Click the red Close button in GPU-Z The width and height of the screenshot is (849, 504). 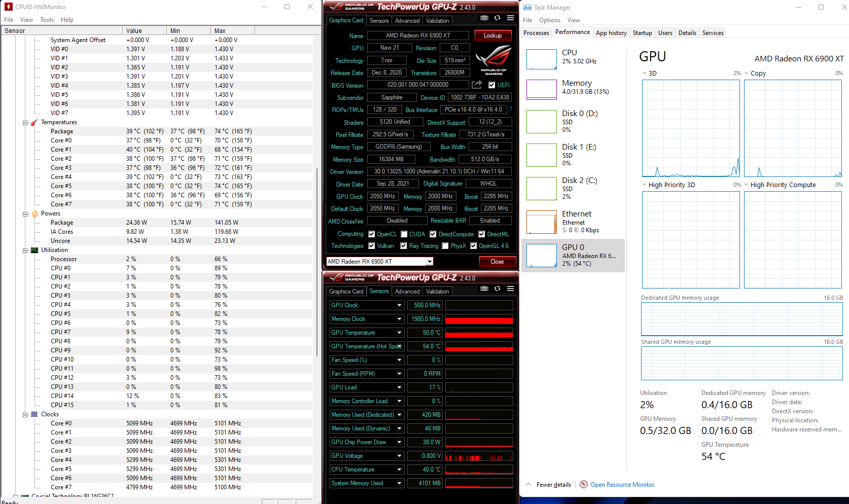(497, 262)
